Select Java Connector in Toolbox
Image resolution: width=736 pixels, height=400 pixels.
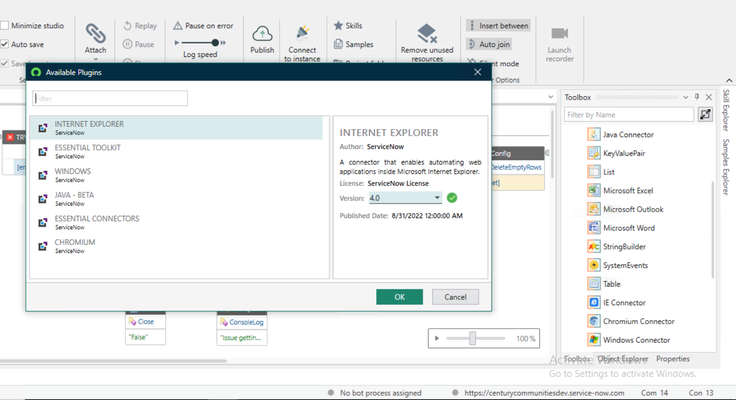click(x=621, y=135)
